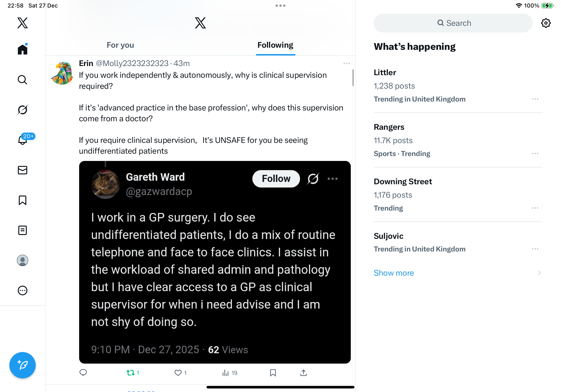Open more options for Erin's post
This screenshot has height=392, width=561.
pos(347,63)
